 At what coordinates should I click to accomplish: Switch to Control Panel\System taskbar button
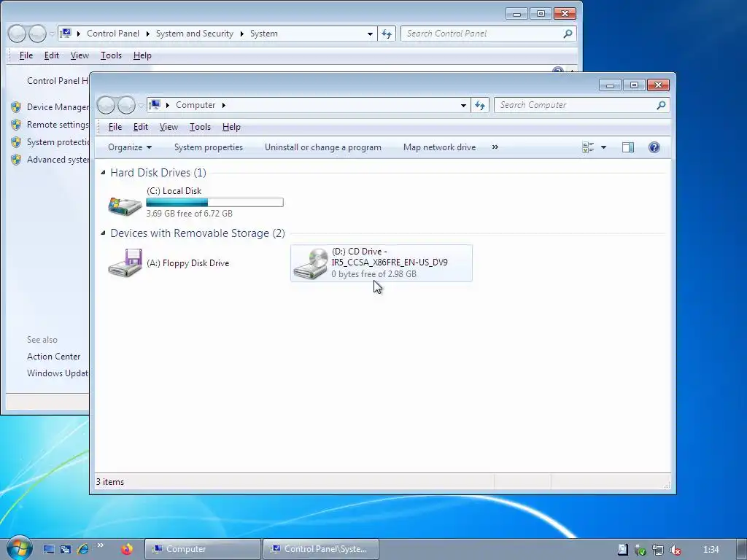pos(321,549)
